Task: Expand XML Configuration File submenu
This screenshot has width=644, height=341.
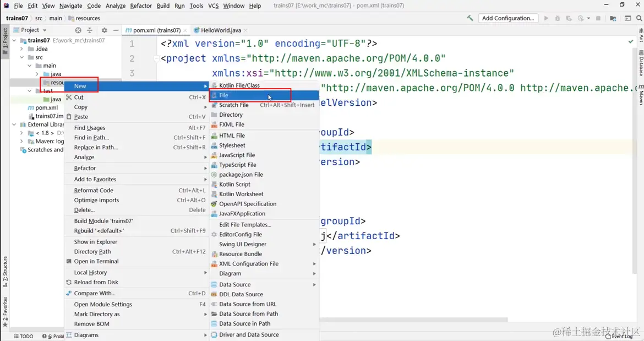Action: pyautogui.click(x=264, y=264)
